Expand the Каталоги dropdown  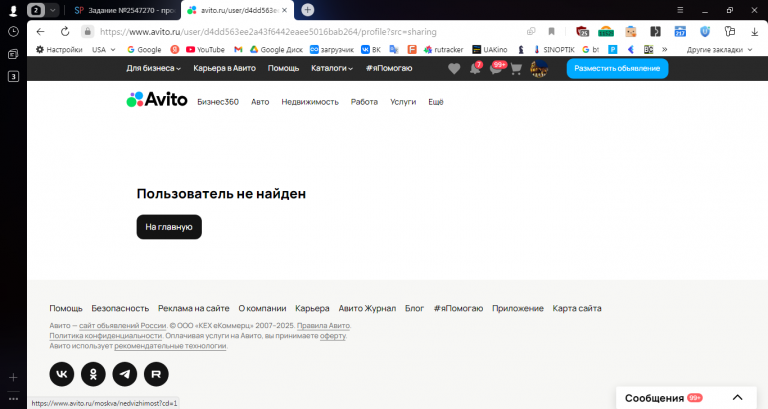pos(332,68)
